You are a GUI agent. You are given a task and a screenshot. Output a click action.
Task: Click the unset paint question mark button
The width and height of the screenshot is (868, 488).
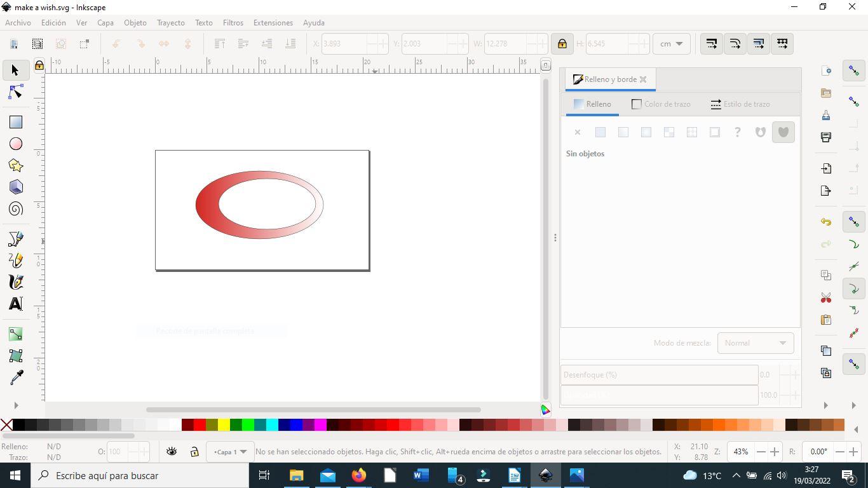[x=738, y=132]
